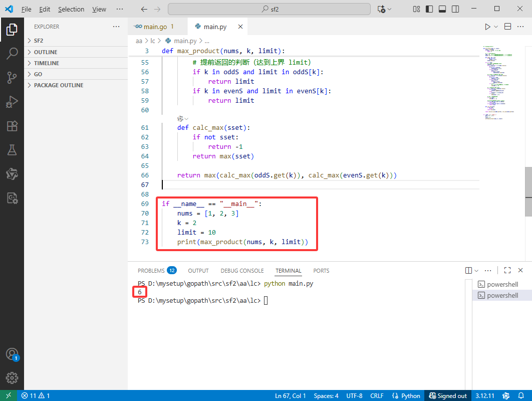
Task: Click Signed out in status bar
Action: 448,395
